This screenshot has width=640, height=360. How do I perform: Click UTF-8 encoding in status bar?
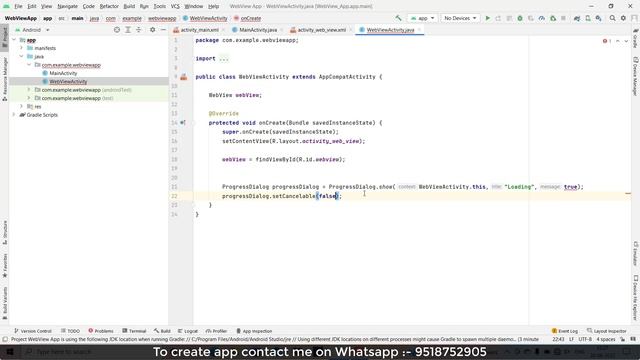584,339
